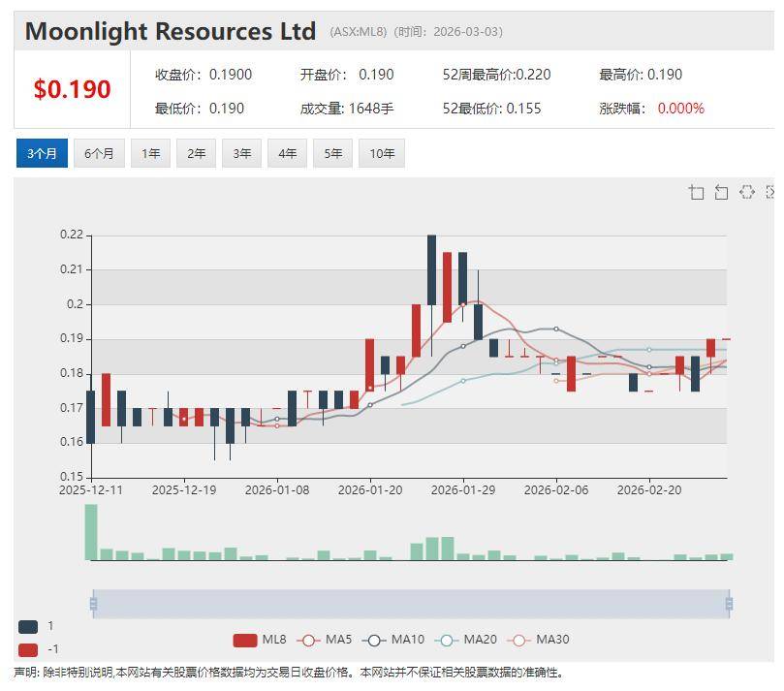Click the area zoom tool icon
Viewport: 784px width, 691px height.
(696, 192)
